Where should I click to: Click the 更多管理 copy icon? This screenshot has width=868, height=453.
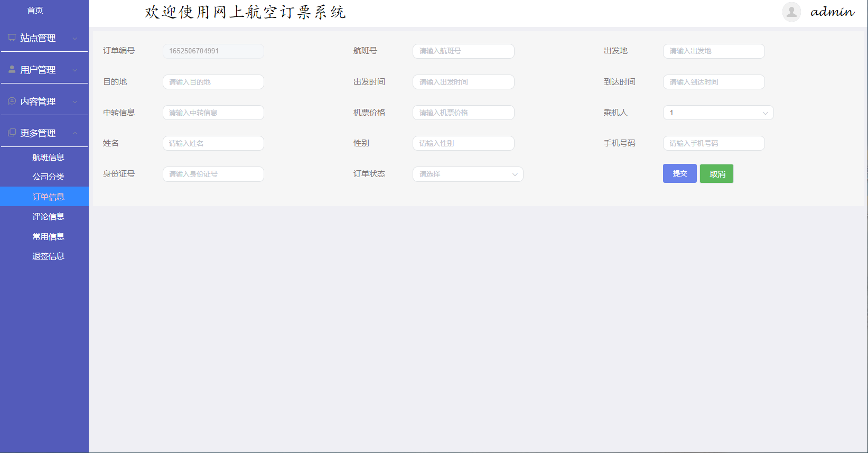pyautogui.click(x=12, y=133)
